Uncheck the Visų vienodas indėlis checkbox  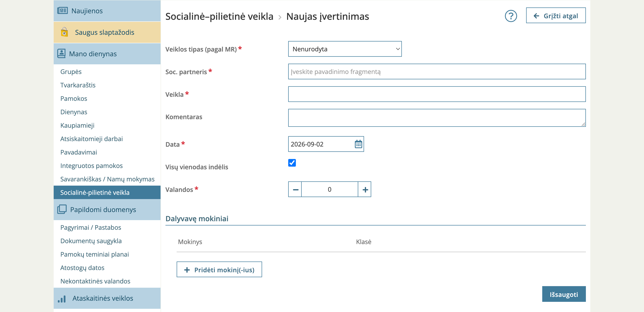[292, 163]
